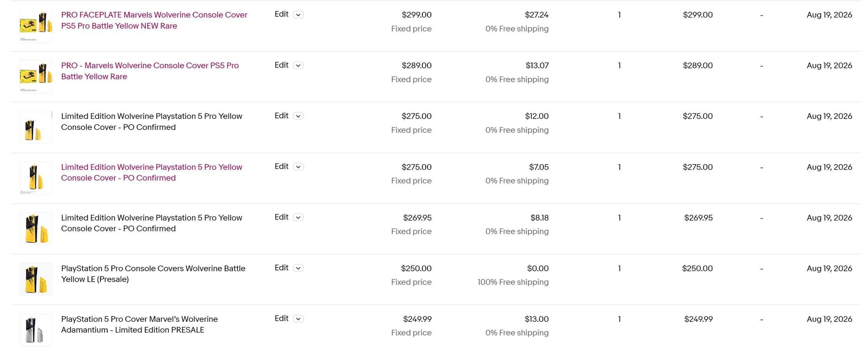The width and height of the screenshot is (868, 351).
Task: Open thumbnail of $250.00 Presale listing
Action: [x=36, y=279]
